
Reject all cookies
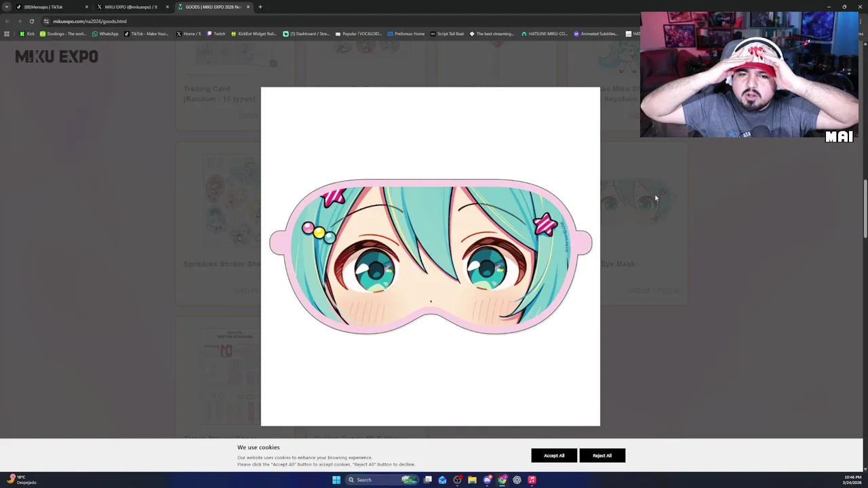[602, 455]
